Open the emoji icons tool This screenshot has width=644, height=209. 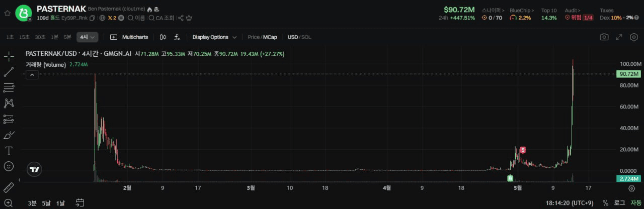(x=9, y=166)
